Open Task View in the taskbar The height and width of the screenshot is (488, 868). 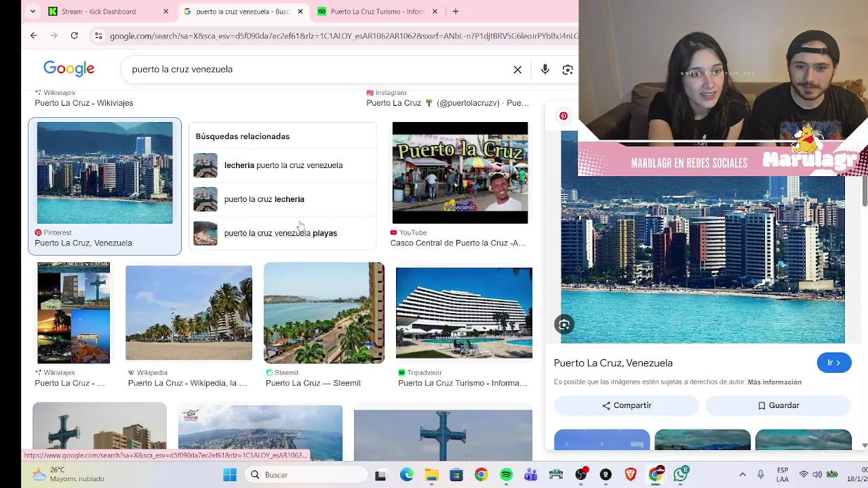(380, 474)
